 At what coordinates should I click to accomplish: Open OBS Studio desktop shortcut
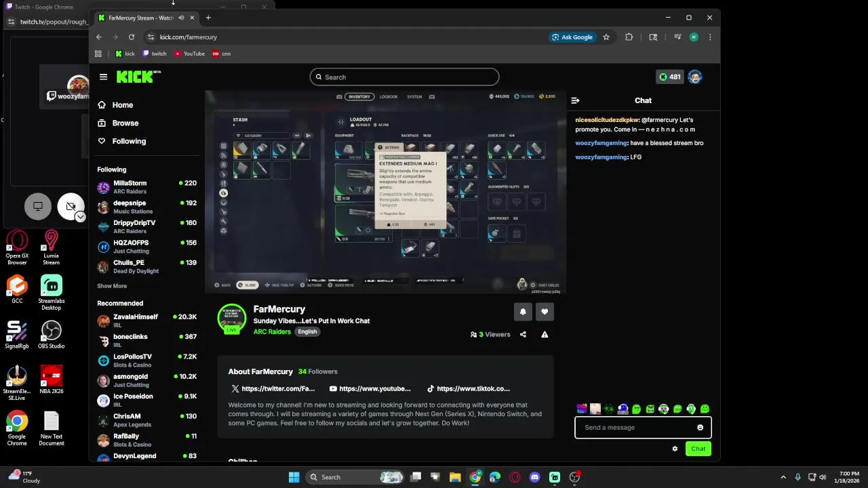point(51,335)
